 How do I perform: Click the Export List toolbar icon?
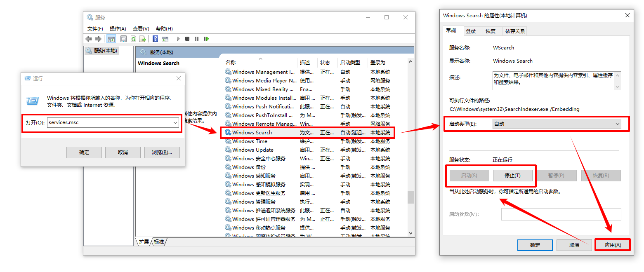143,39
